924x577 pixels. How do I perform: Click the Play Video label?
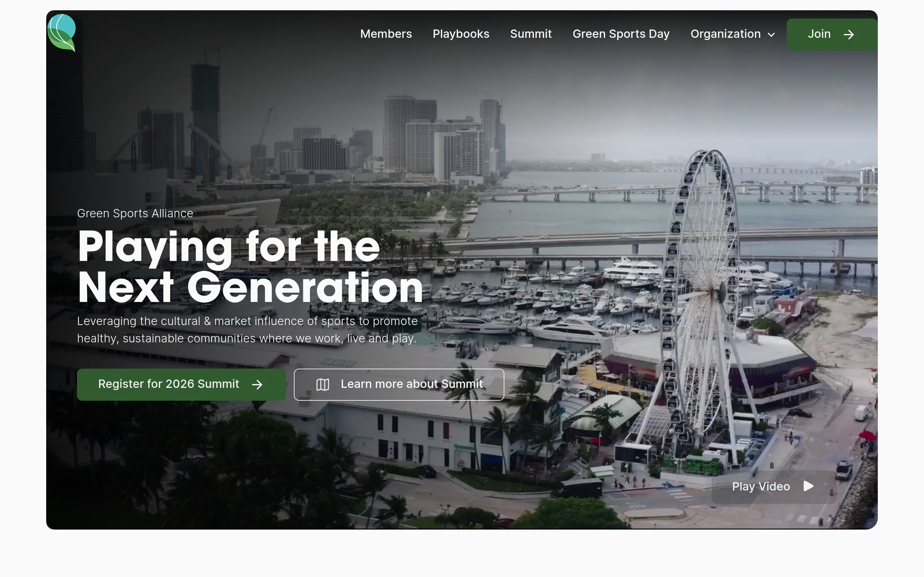coord(761,487)
